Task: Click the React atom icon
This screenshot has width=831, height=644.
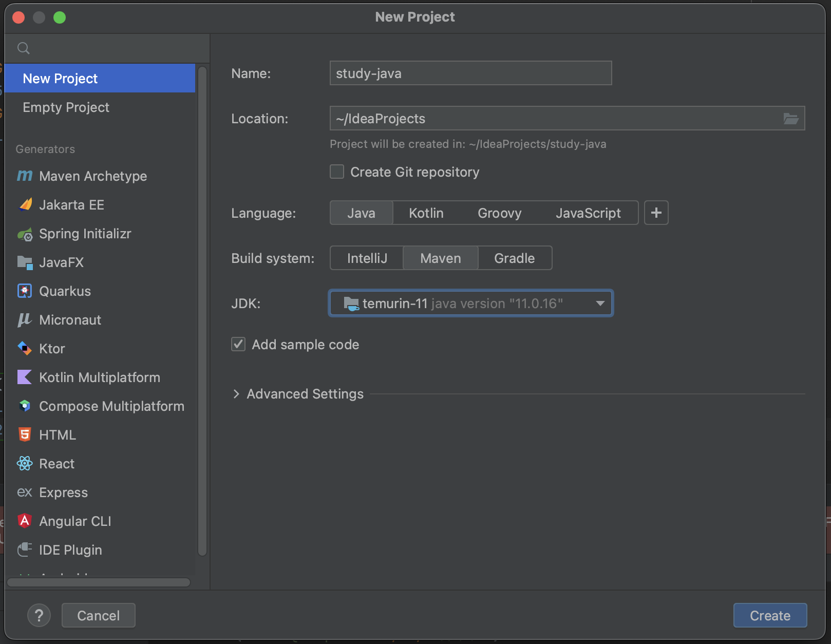Action: (25, 463)
